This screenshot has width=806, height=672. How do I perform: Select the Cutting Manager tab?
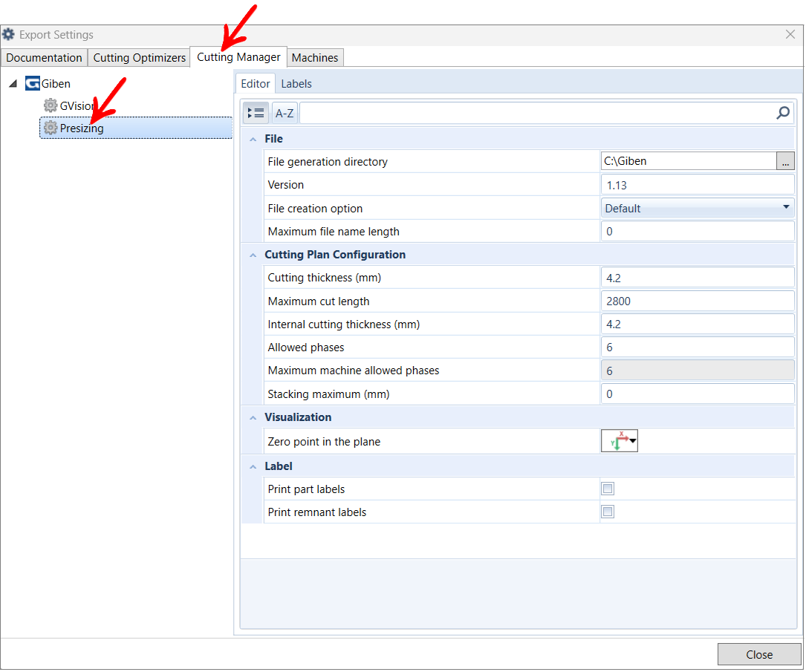coord(238,56)
